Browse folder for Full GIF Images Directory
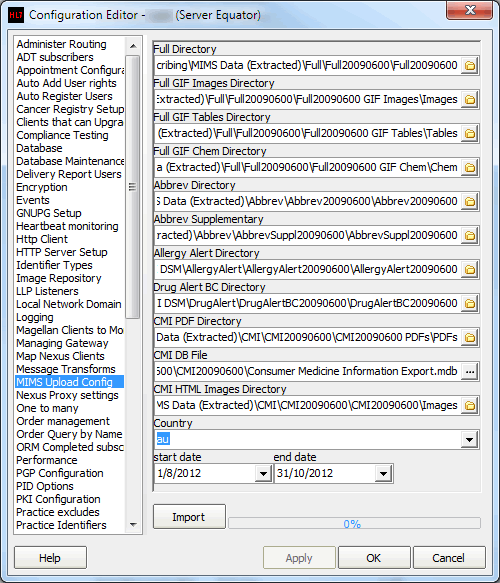The width and height of the screenshot is (500, 583). [470, 100]
